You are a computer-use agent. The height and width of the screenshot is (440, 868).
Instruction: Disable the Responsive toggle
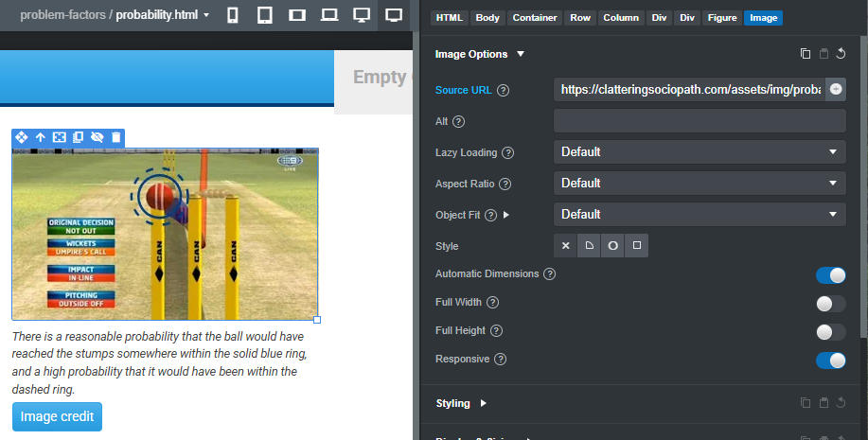tap(830, 360)
